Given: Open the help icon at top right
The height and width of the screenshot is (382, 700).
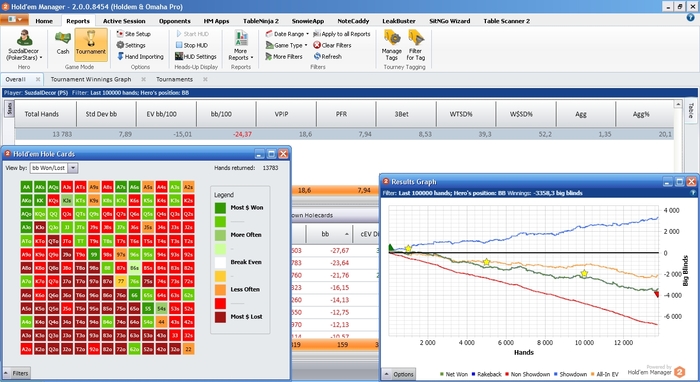Looking at the screenshot, I should (x=690, y=18).
